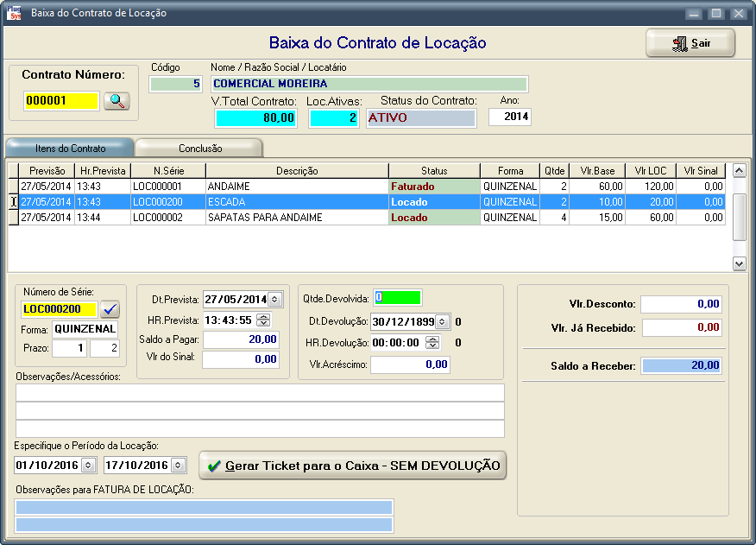Click the Ano 2014 field
The height and width of the screenshot is (545, 756).
510,117
